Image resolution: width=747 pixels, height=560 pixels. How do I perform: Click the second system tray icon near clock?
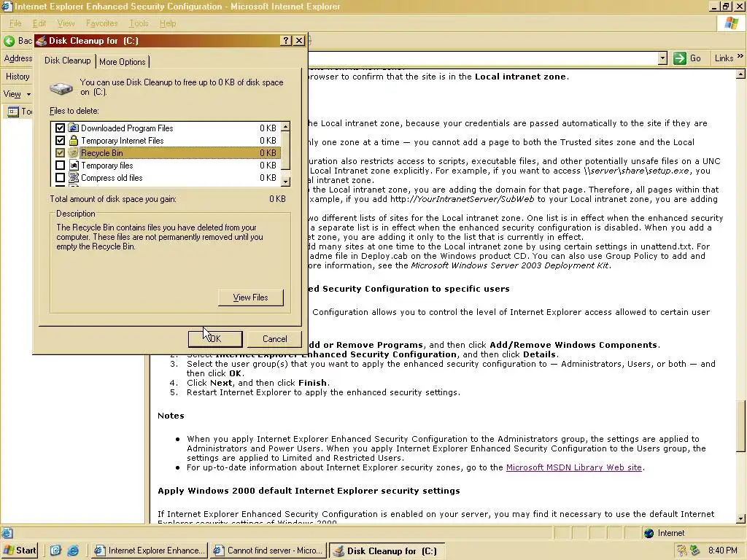pyautogui.click(x=694, y=551)
